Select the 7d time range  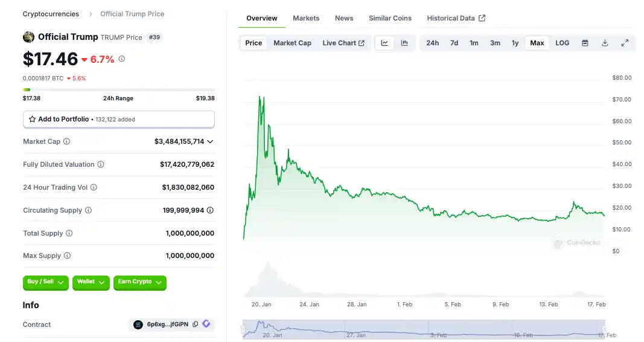(454, 43)
